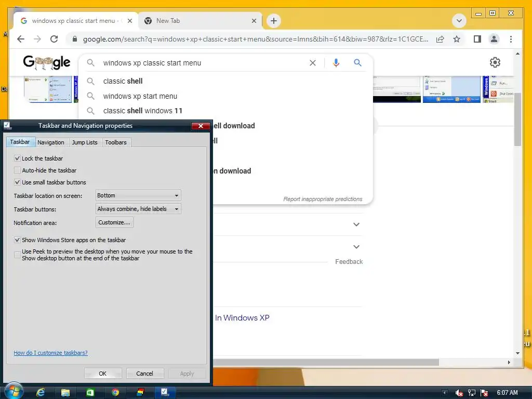This screenshot has width=532, height=399.
Task: Open the Windows Start orb
Action: (14, 391)
